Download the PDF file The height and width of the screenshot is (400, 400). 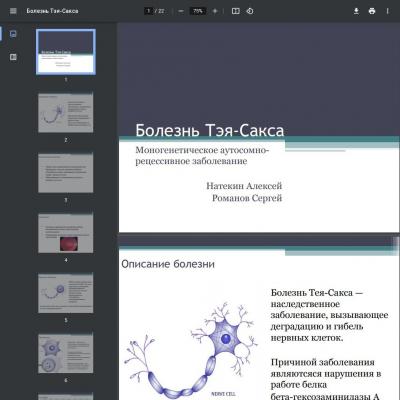356,11
